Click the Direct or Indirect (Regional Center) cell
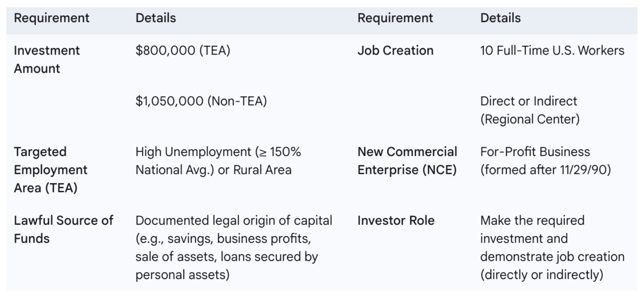The height and width of the screenshot is (296, 644). (x=530, y=110)
